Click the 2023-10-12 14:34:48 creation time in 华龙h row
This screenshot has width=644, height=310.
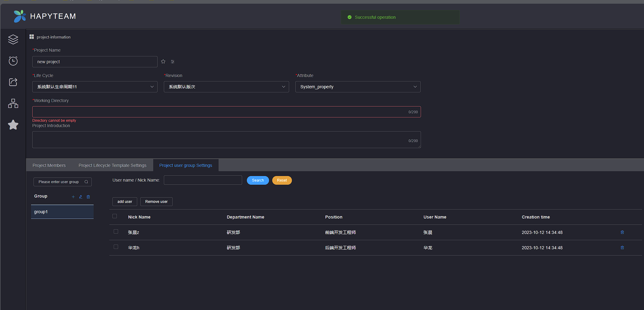(x=542, y=248)
